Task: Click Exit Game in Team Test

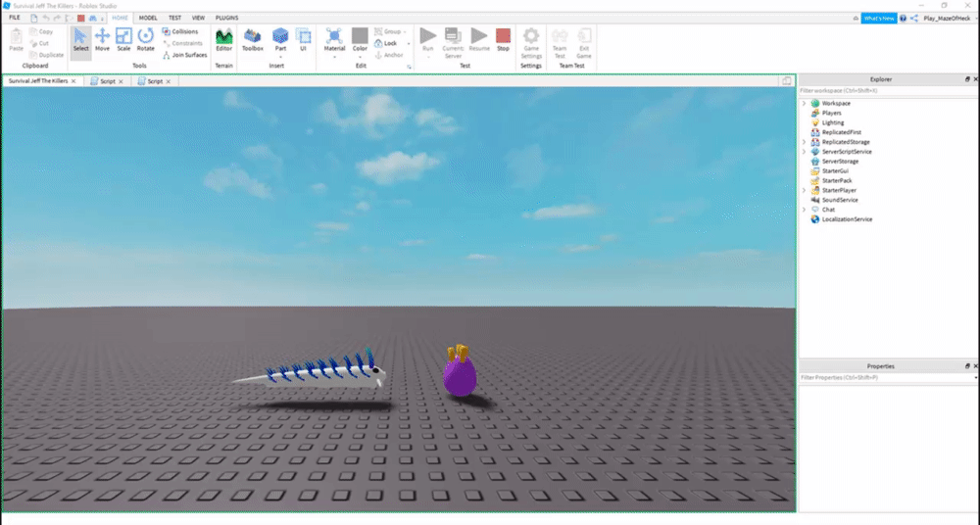Action: (584, 42)
